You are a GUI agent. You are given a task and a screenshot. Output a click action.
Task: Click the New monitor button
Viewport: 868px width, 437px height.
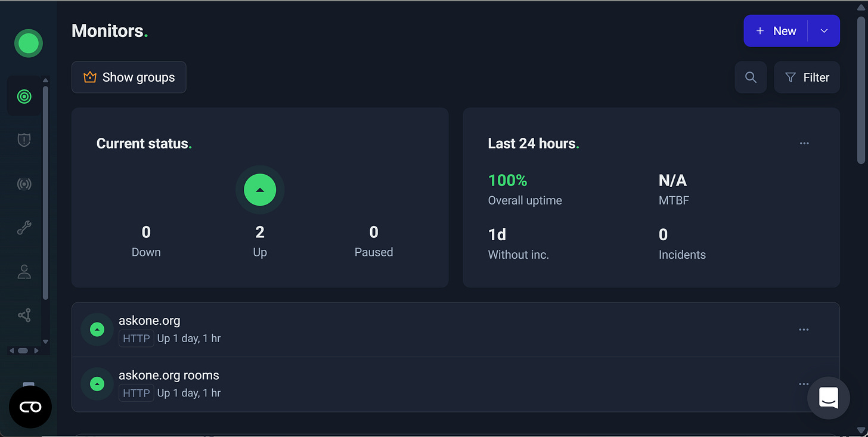click(x=776, y=31)
